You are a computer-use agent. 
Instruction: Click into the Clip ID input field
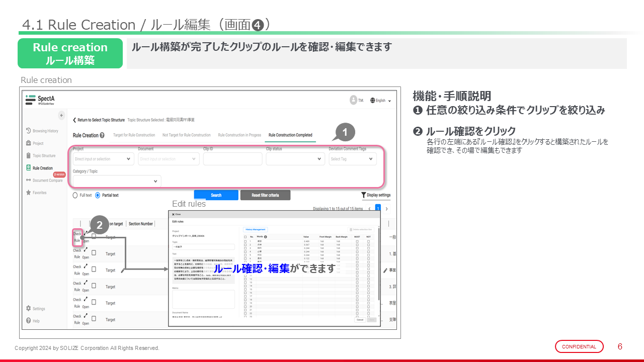point(232,159)
